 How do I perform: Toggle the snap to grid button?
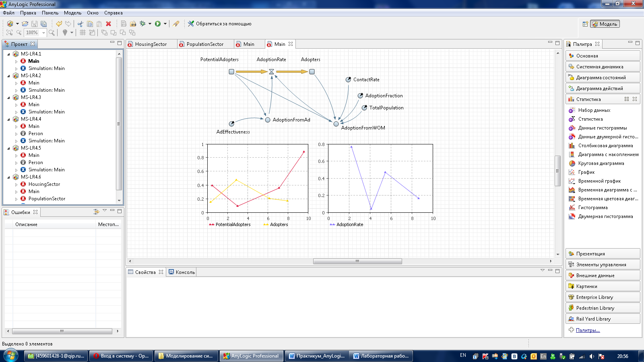[x=92, y=33]
